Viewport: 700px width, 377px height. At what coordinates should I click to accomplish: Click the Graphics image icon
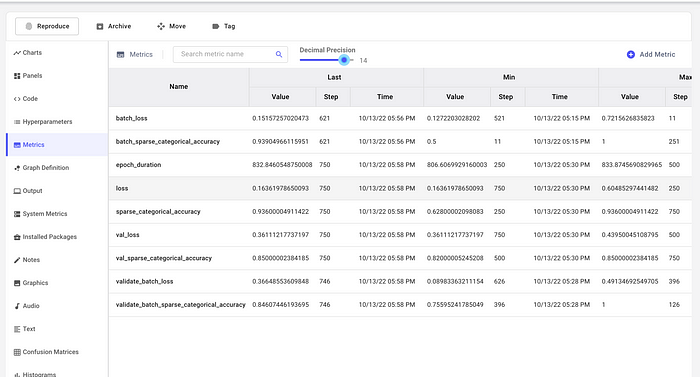[x=17, y=283]
